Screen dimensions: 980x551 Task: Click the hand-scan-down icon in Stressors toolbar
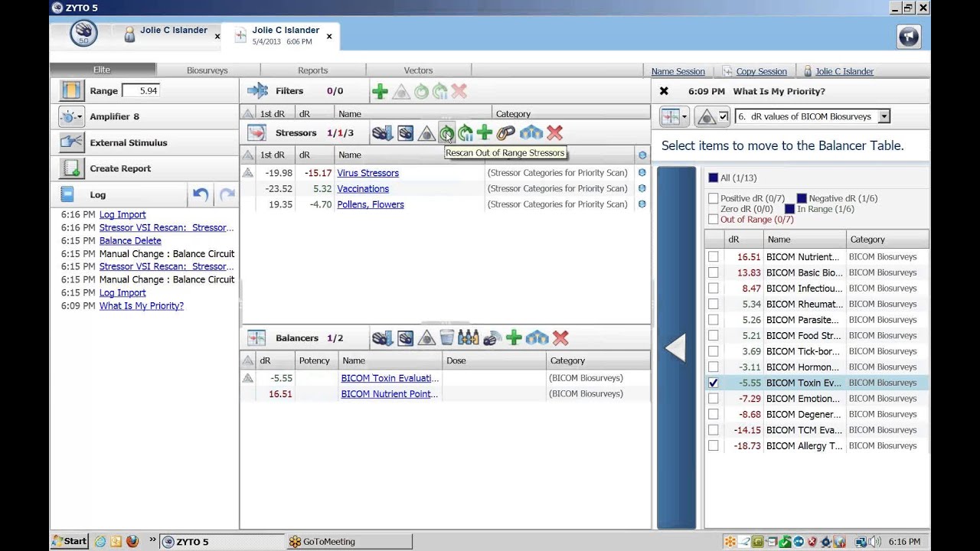[x=383, y=133]
